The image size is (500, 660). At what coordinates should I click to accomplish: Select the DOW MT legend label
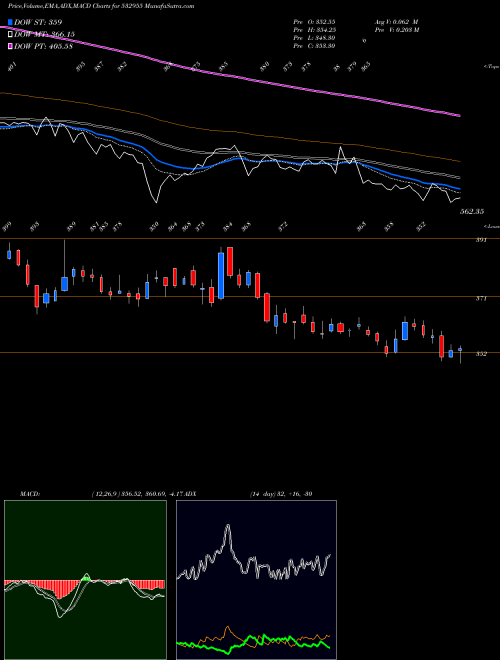tap(45, 34)
